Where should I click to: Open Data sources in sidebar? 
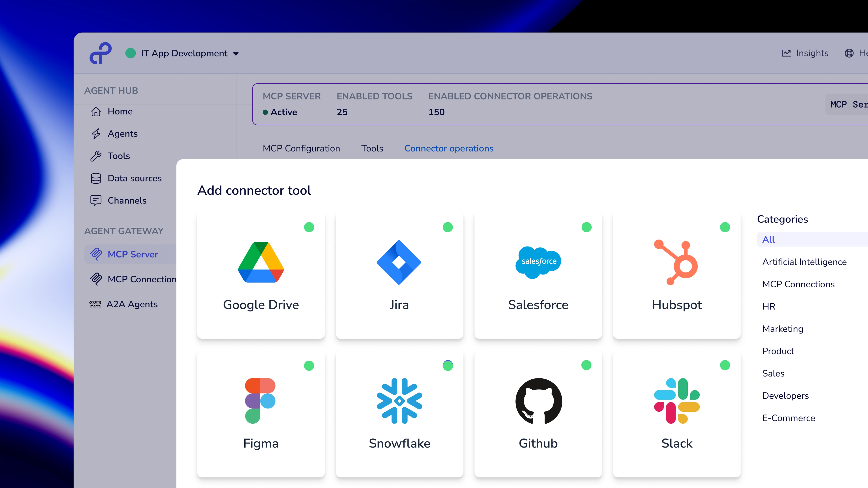[134, 178]
